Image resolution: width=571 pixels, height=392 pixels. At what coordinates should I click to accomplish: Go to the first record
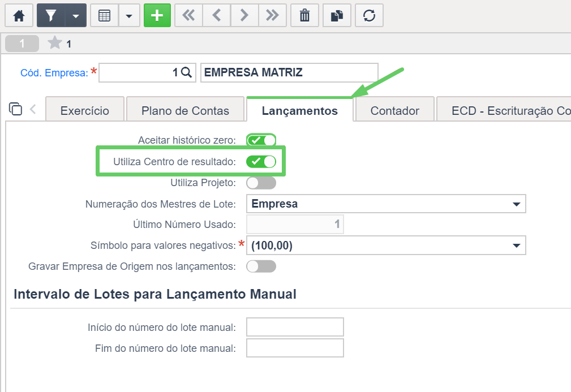[188, 16]
